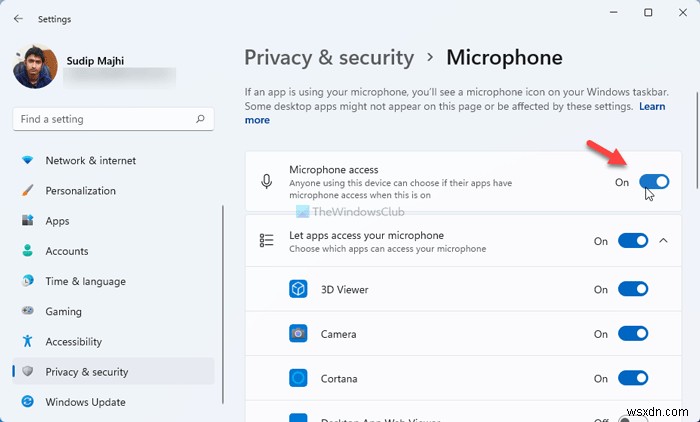Open the Apps settings category
Viewport: 700px width, 422px height.
coord(57,221)
